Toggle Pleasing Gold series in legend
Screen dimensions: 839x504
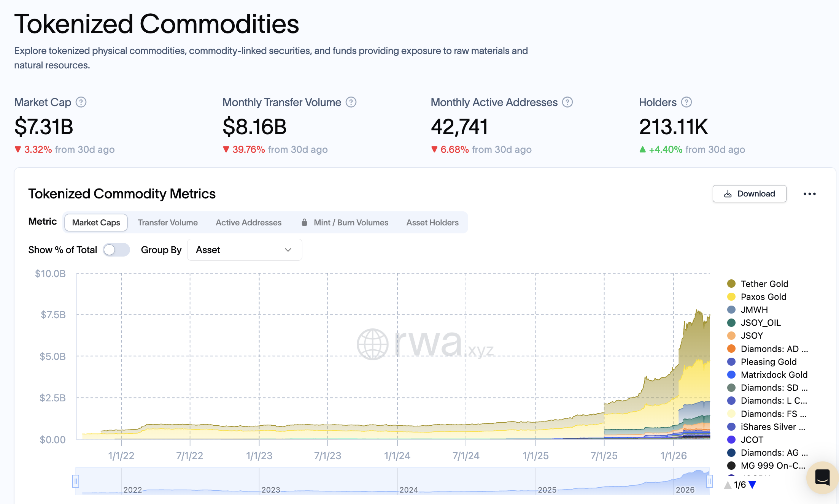762,362
